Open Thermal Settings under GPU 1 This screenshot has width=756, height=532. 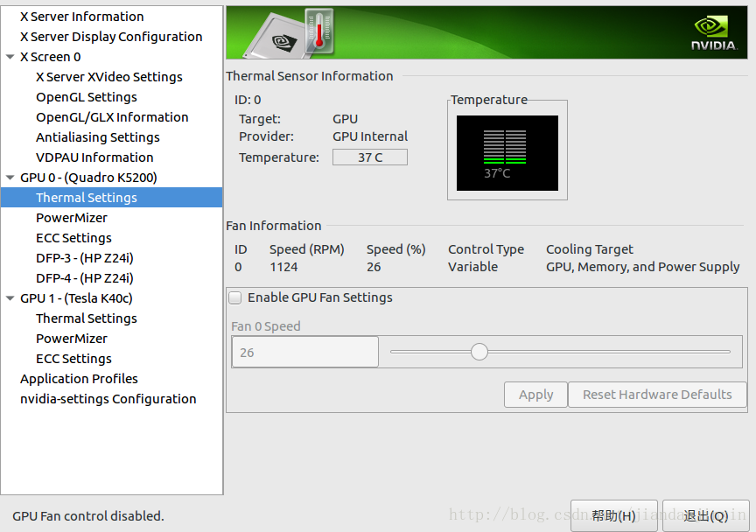coord(87,318)
